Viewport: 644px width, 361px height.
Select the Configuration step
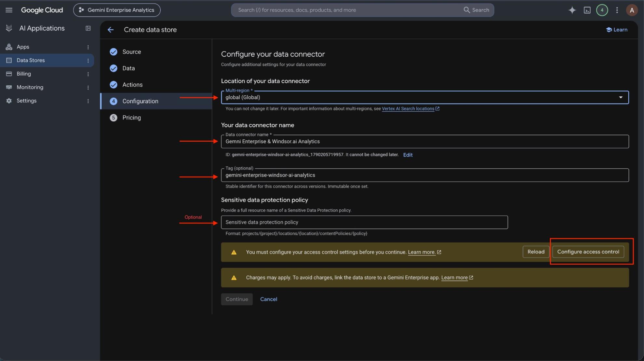click(x=156, y=101)
